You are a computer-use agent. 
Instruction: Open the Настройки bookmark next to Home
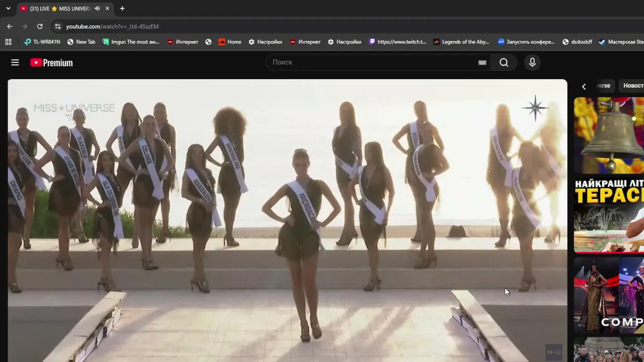pos(265,42)
